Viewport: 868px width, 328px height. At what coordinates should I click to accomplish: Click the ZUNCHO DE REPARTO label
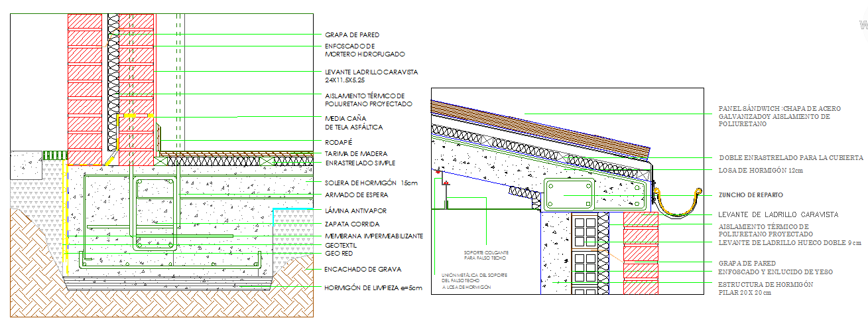point(751,195)
